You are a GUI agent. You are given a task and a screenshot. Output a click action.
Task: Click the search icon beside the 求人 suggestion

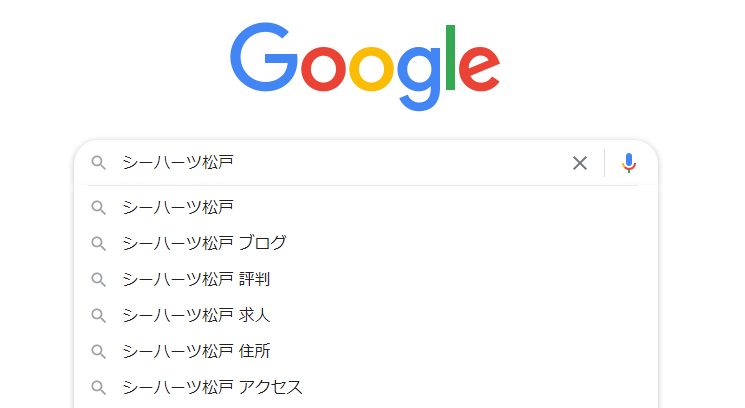99,315
